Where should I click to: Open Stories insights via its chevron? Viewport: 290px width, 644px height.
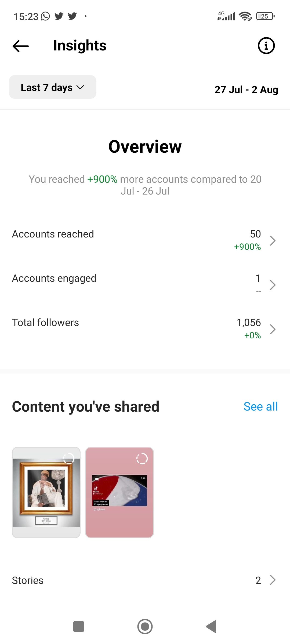point(273,580)
